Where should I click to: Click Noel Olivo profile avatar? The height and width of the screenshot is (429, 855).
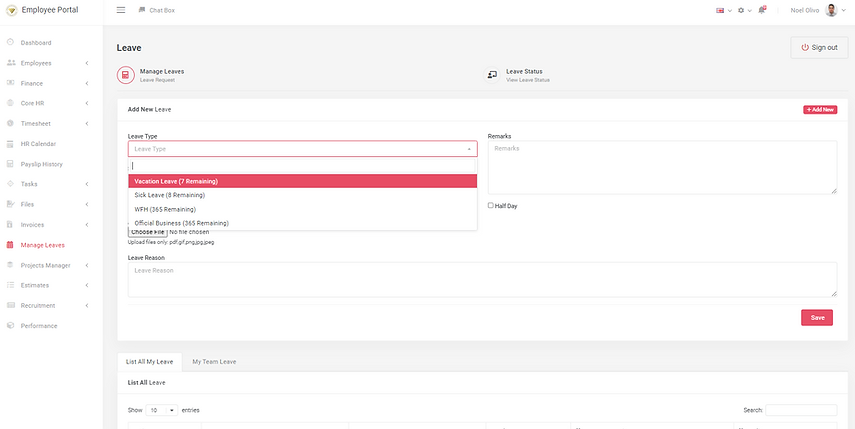[x=831, y=10]
